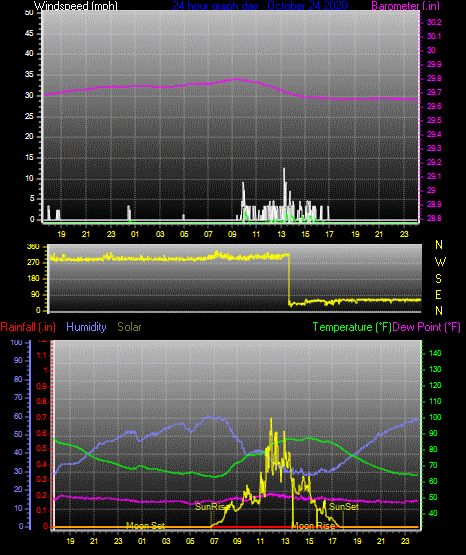
Task: Click the '110' temperature scale value
Action: tap(435, 401)
